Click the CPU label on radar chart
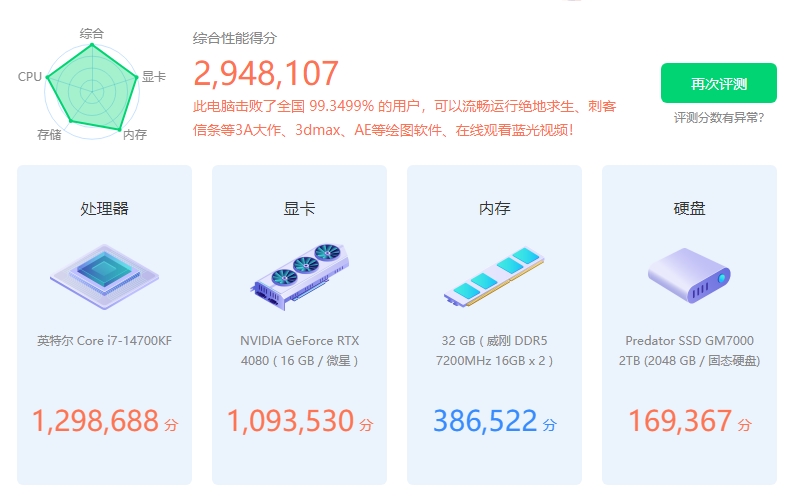This screenshot has width=798, height=500. point(30,77)
